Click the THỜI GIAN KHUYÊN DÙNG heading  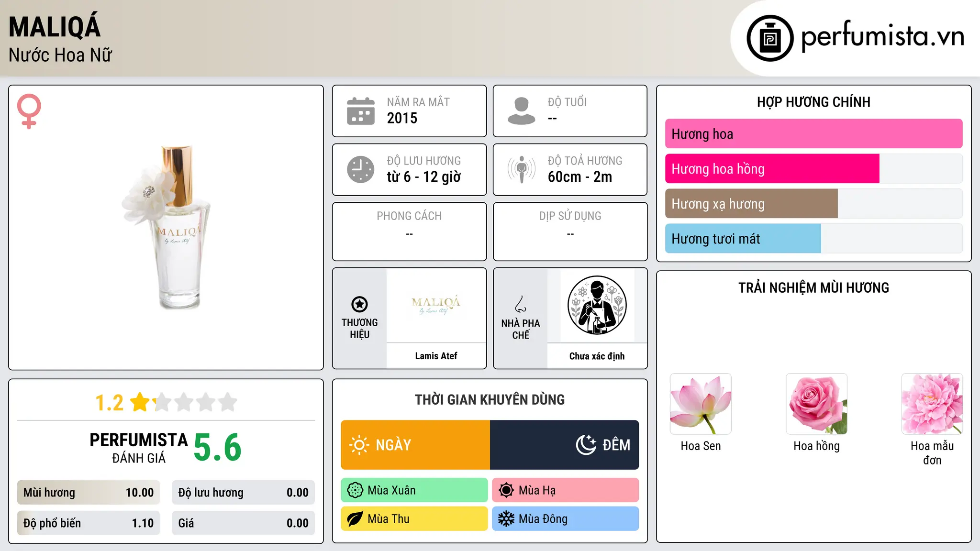tap(490, 399)
